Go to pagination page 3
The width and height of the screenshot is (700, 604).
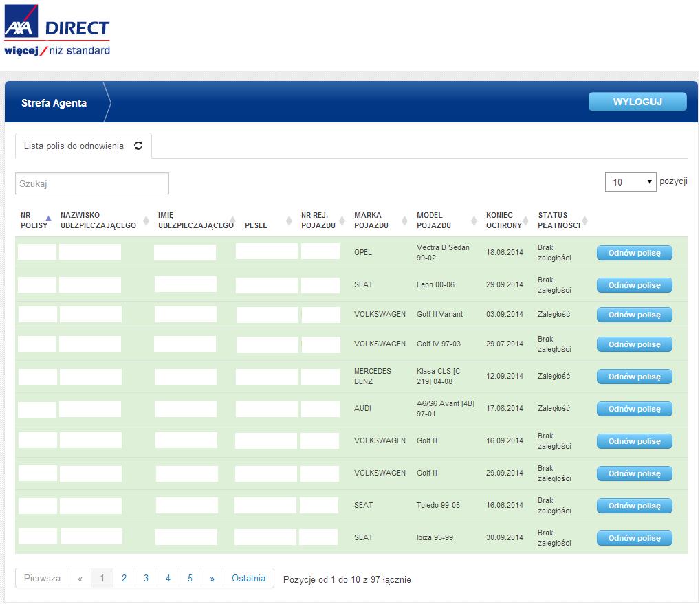(146, 578)
